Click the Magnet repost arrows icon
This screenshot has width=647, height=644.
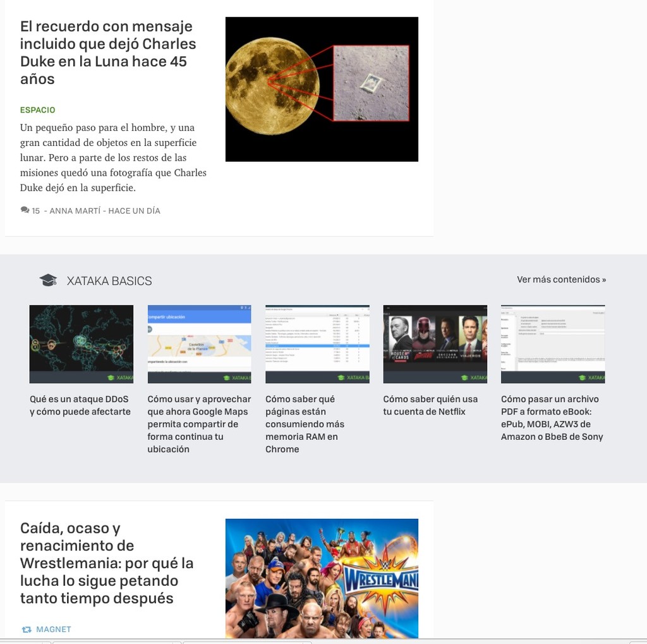pos(25,629)
